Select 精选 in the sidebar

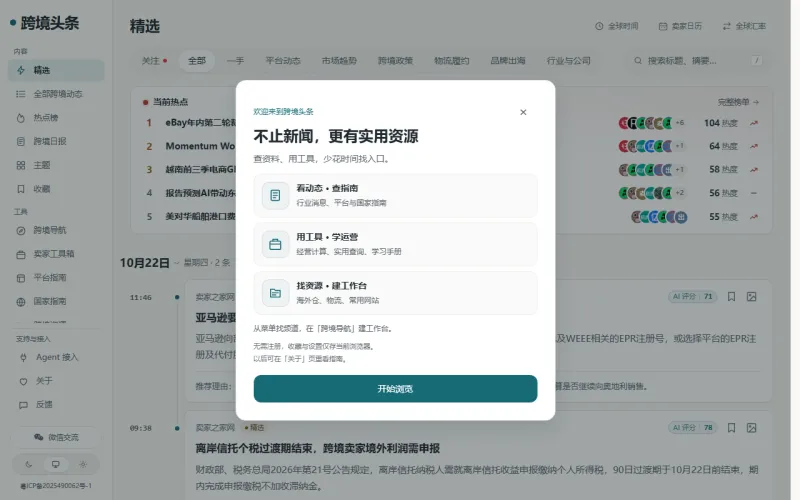point(56,70)
